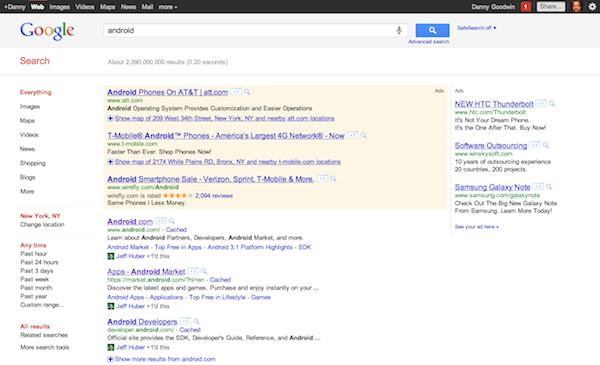Click preview magnifier beside Wirefly ad
Screen dimensions: 600x365
coord(334,179)
